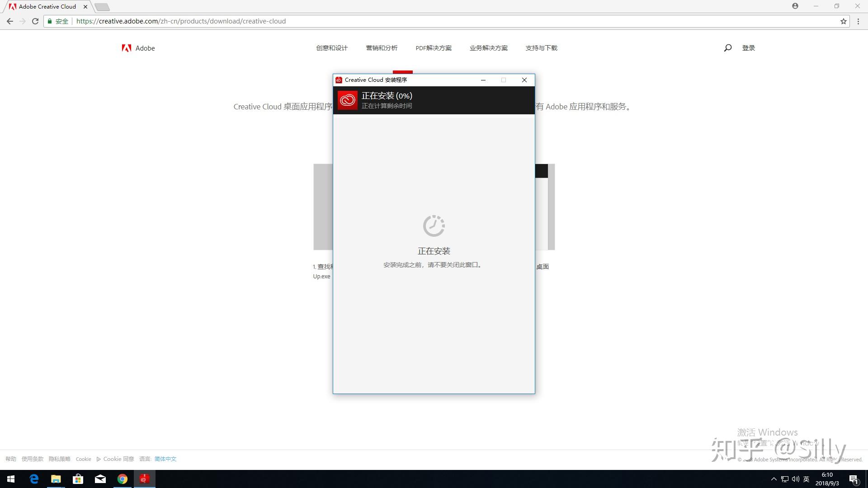Screen dimensions: 868x488
Task: Open the 帮助 footer link
Action: click(11, 459)
